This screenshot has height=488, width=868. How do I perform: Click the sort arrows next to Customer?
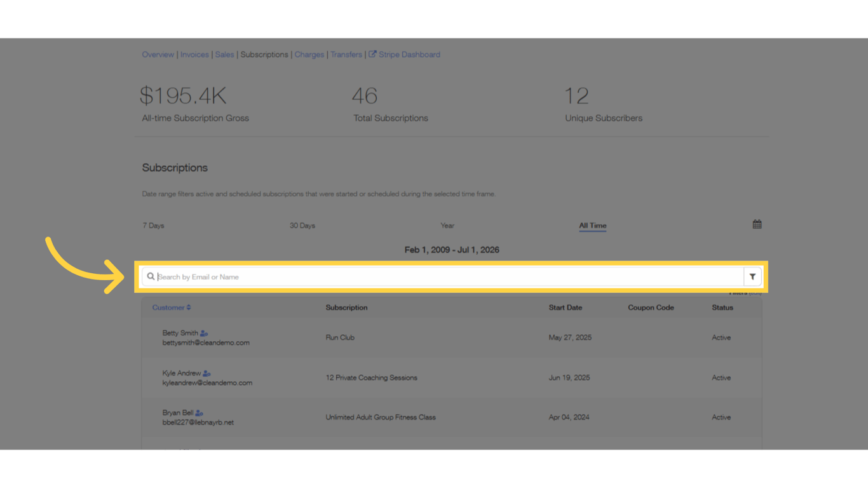[x=188, y=308]
